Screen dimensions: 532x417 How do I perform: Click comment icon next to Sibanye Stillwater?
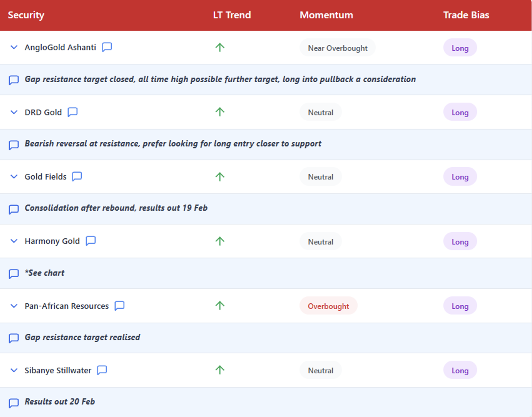pos(102,370)
